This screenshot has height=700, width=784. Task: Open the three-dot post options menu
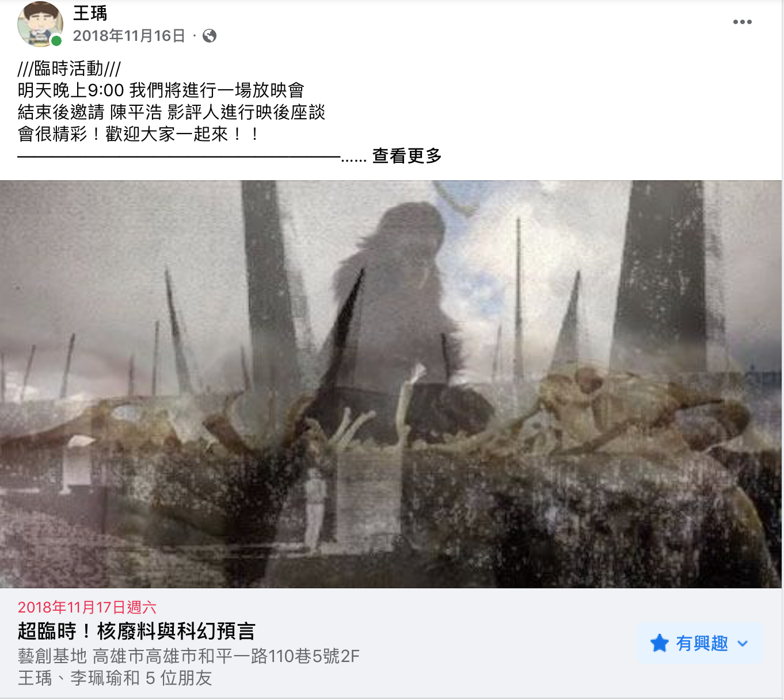[742, 22]
